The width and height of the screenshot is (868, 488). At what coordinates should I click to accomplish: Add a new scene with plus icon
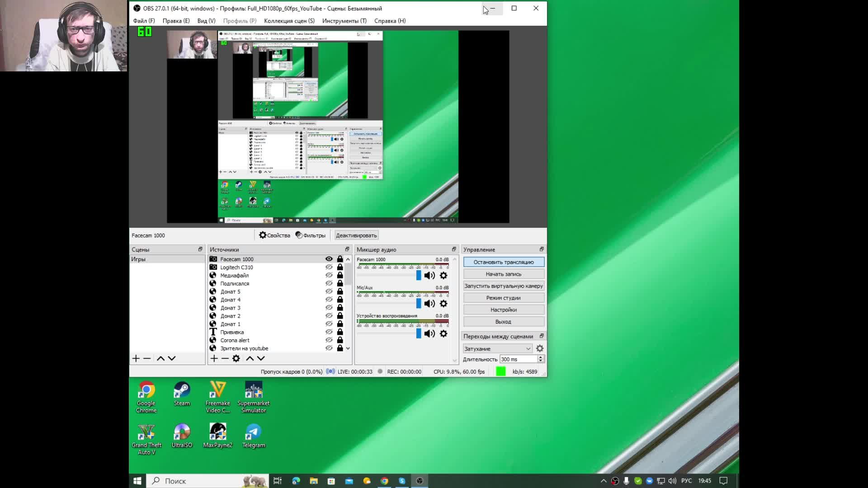pos(136,358)
